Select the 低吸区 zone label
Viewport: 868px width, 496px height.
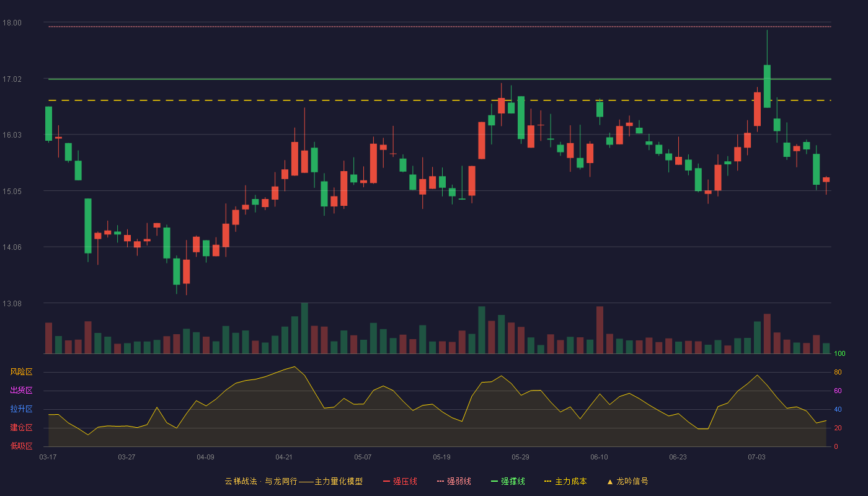(21, 446)
